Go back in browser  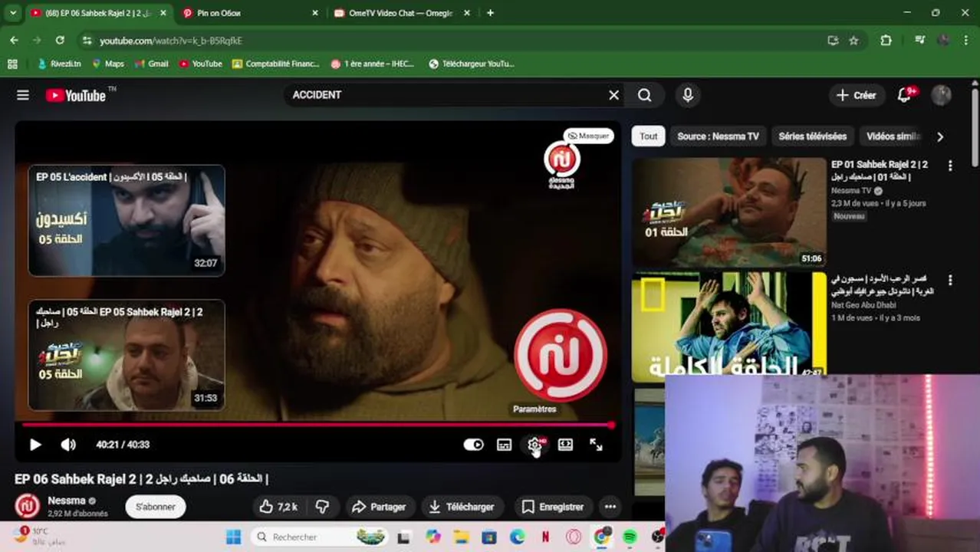pos(14,41)
